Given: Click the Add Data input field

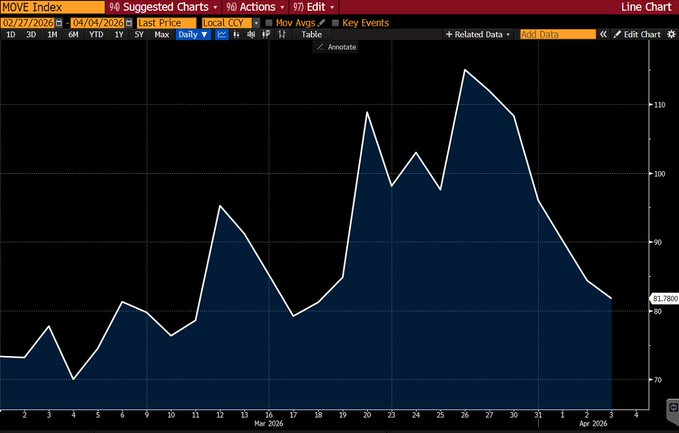Looking at the screenshot, I should (x=557, y=34).
